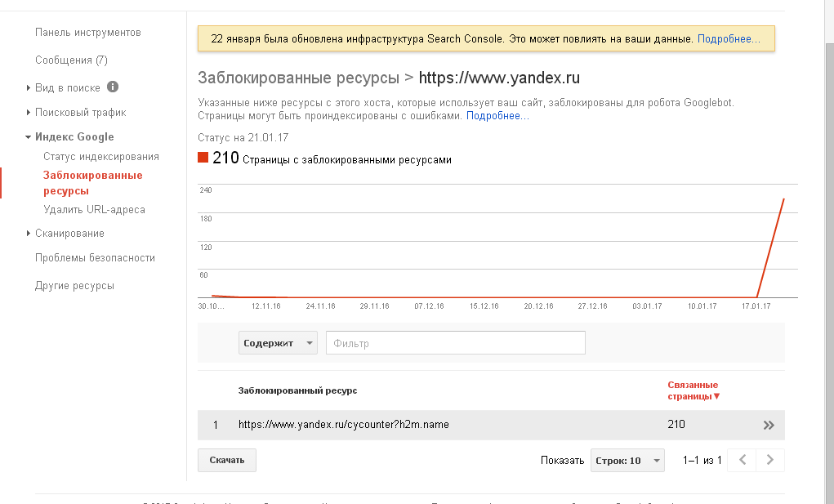Screen dimensions: 834x504
Task: Open Панель инструментов in sidebar
Action: (x=87, y=33)
